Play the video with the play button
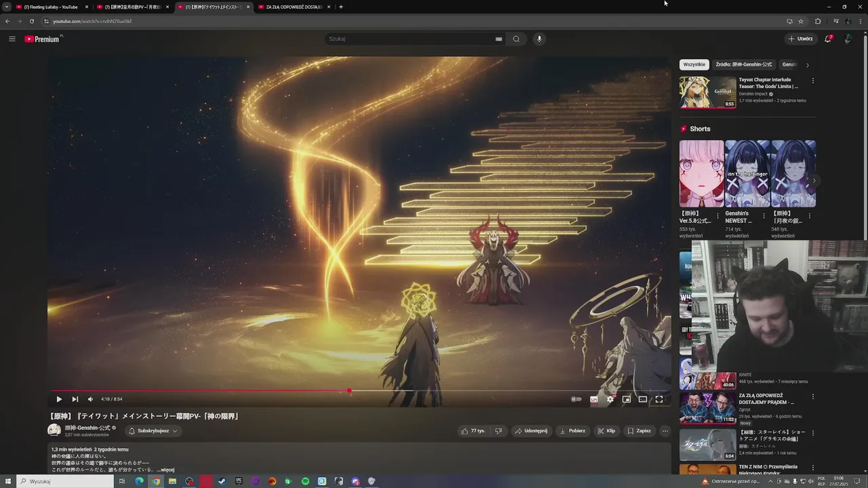868x488 pixels. [x=59, y=399]
